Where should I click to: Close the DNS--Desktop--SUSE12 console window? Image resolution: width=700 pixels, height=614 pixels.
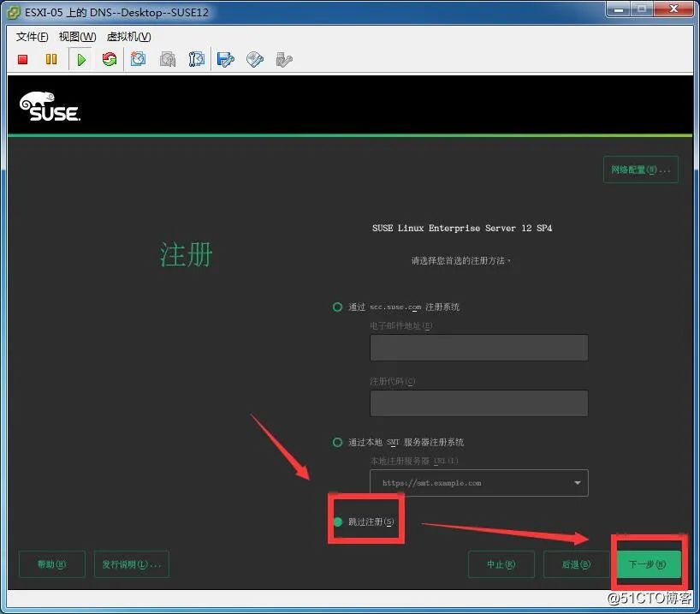point(673,9)
